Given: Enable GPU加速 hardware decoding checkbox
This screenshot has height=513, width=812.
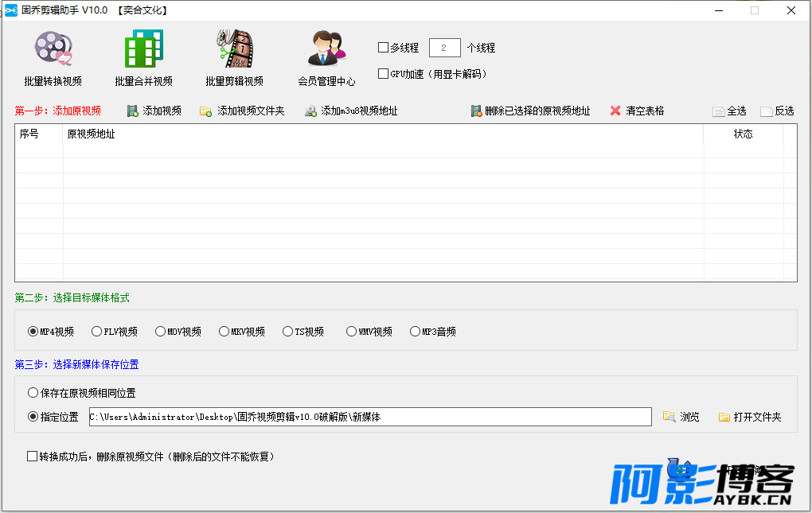Looking at the screenshot, I should coord(383,73).
